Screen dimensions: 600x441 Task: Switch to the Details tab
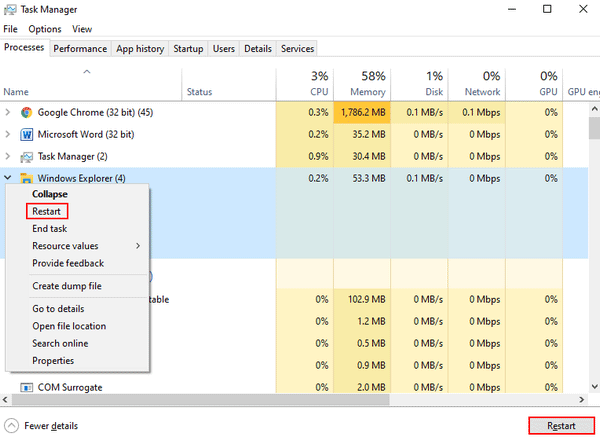258,49
